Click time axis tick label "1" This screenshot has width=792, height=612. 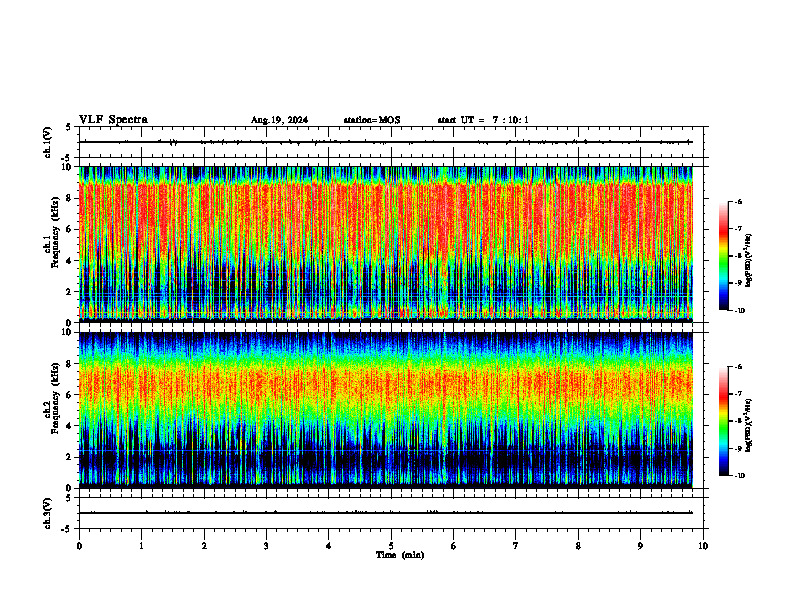(141, 546)
